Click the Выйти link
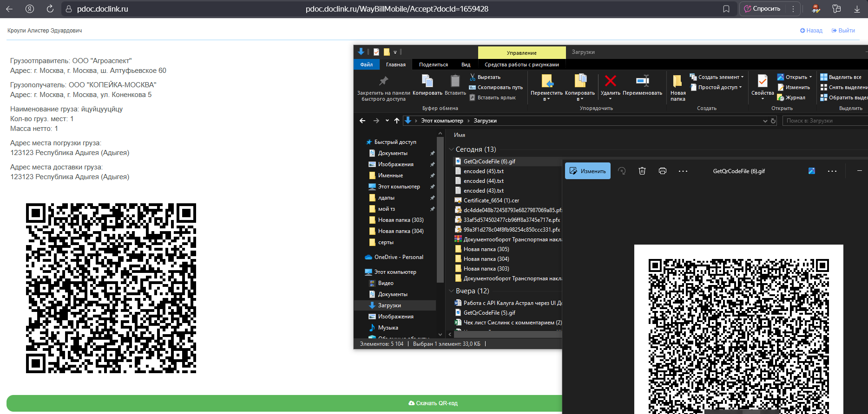Viewport: 868px width, 414px height. 843,31
